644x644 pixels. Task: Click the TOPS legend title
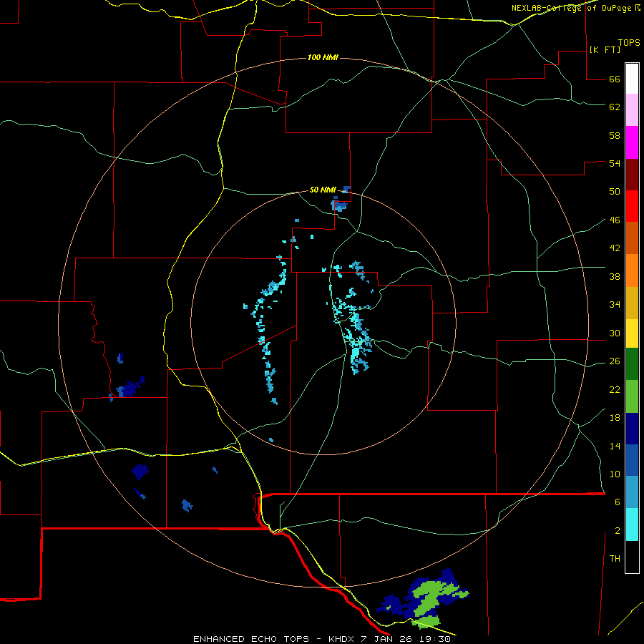pyautogui.click(x=629, y=43)
